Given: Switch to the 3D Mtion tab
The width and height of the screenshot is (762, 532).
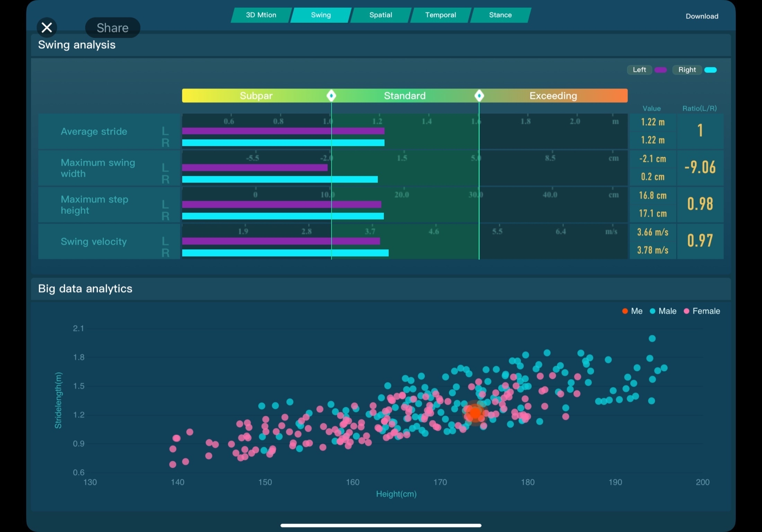Looking at the screenshot, I should coord(261,15).
